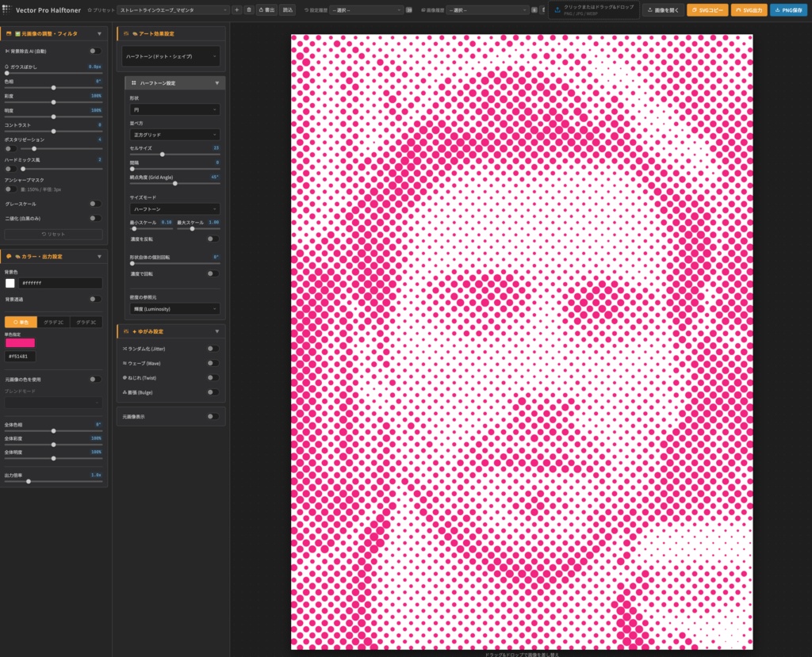Click the PNG保存 button

pyautogui.click(x=788, y=10)
